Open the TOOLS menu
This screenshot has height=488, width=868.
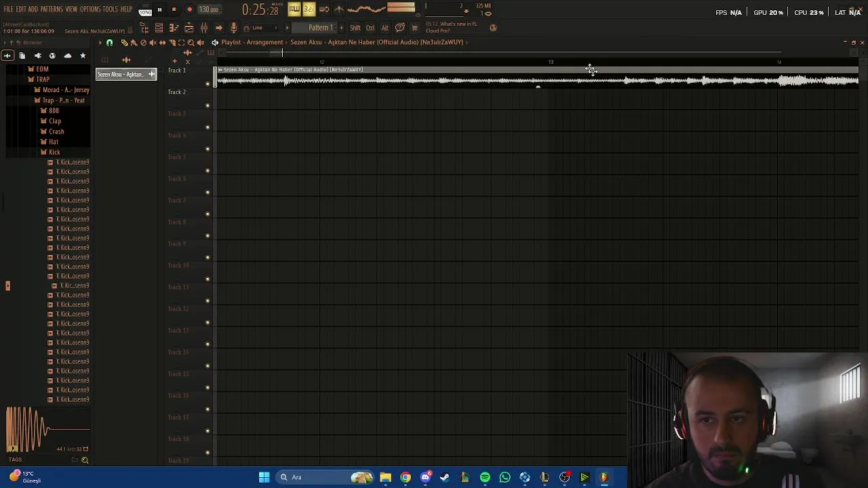tap(111, 9)
